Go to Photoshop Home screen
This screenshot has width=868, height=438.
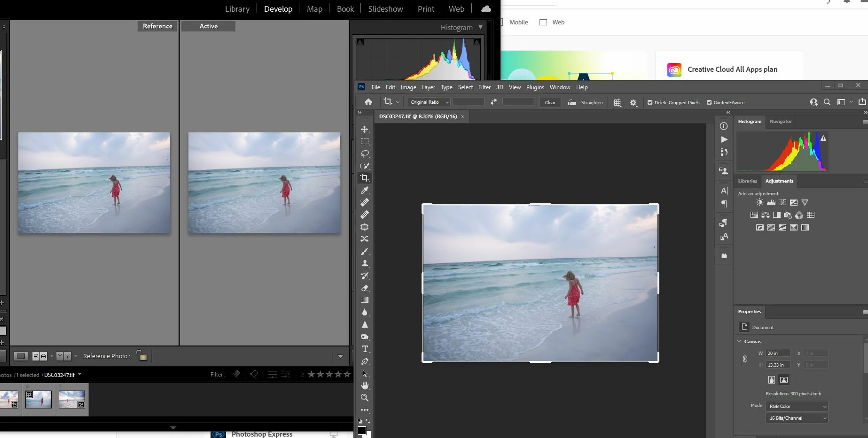click(368, 102)
